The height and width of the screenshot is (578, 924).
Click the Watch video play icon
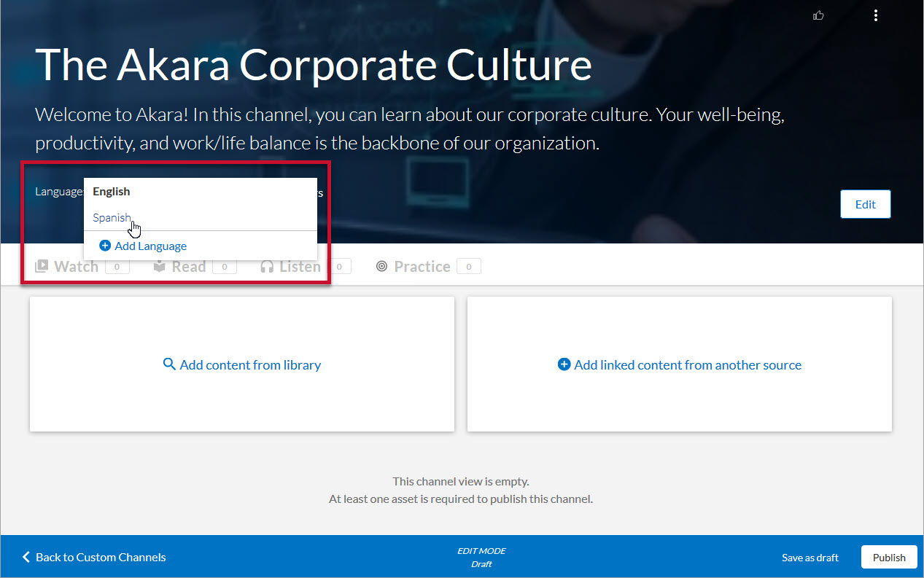(42, 267)
